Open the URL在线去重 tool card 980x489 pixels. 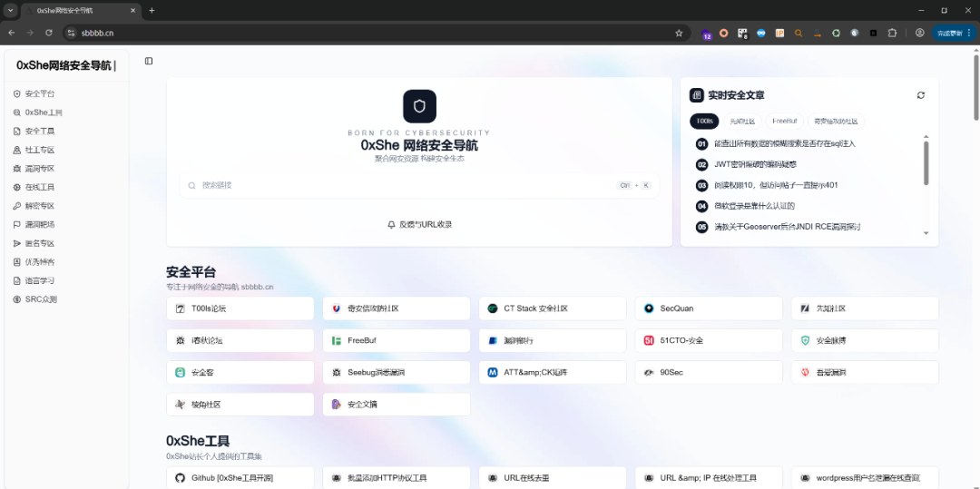(x=553, y=478)
